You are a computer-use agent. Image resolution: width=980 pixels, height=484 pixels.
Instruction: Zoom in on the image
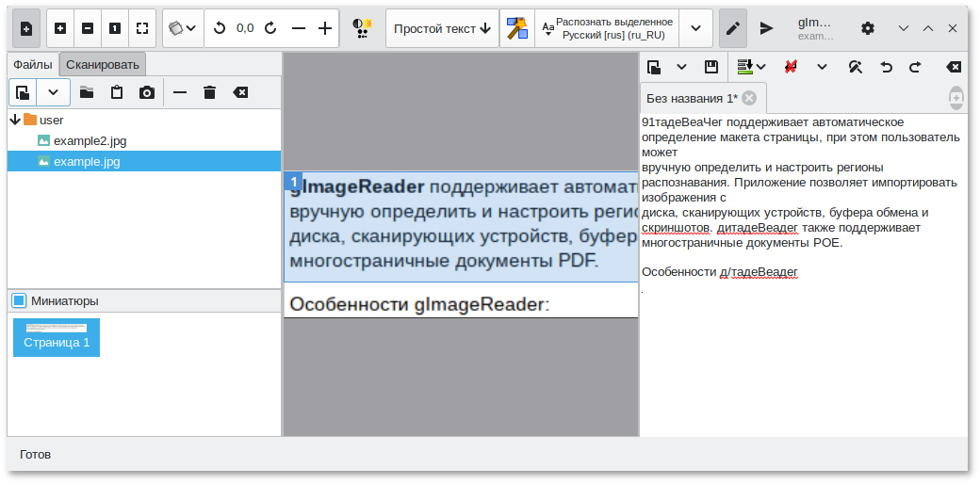pos(60,28)
